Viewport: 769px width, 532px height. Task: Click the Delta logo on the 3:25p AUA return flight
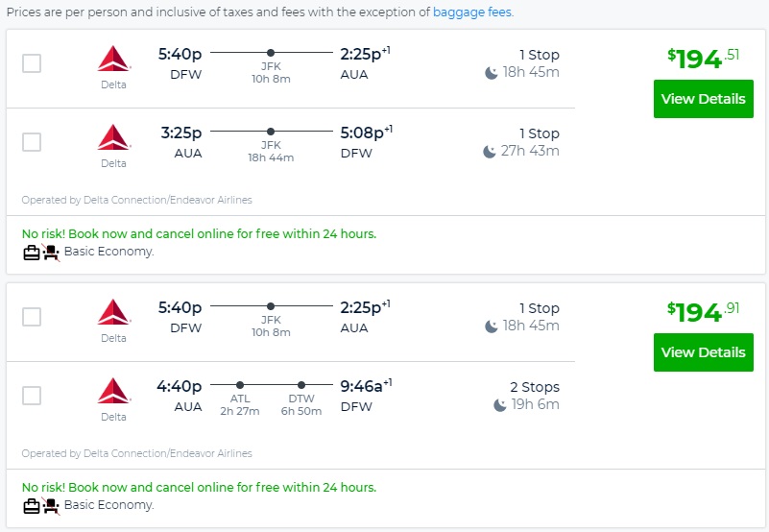[113, 137]
